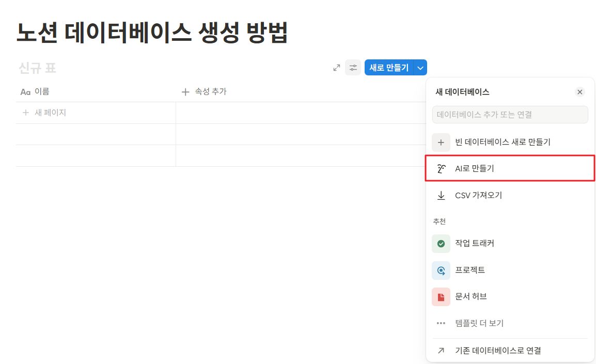Click the blue 새로 만들기 button

point(390,67)
